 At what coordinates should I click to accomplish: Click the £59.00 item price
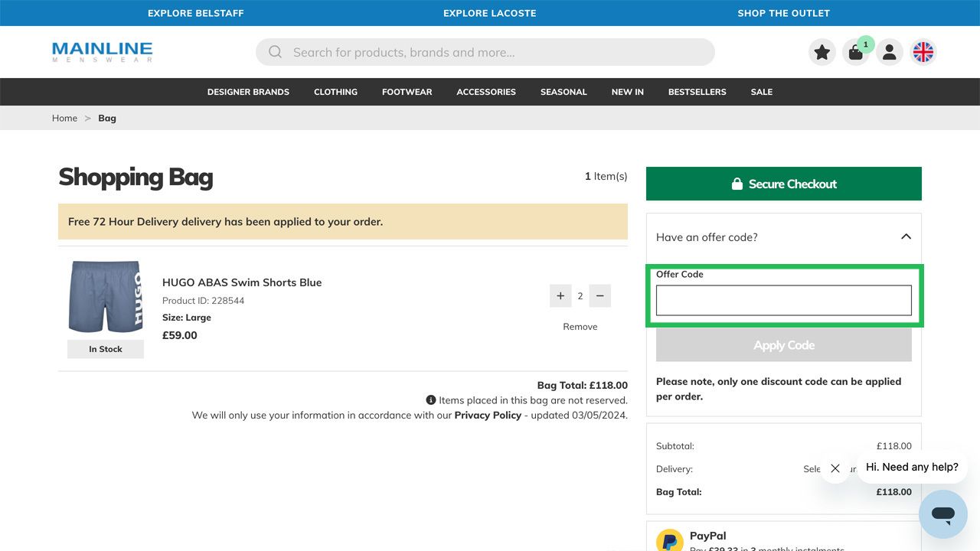tap(180, 335)
